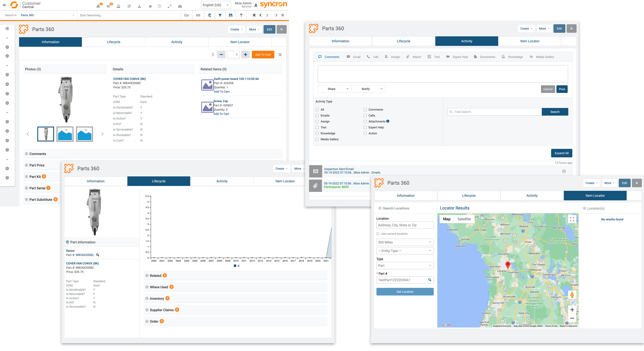Click the Get Location button
644x351 pixels.
tap(405, 292)
